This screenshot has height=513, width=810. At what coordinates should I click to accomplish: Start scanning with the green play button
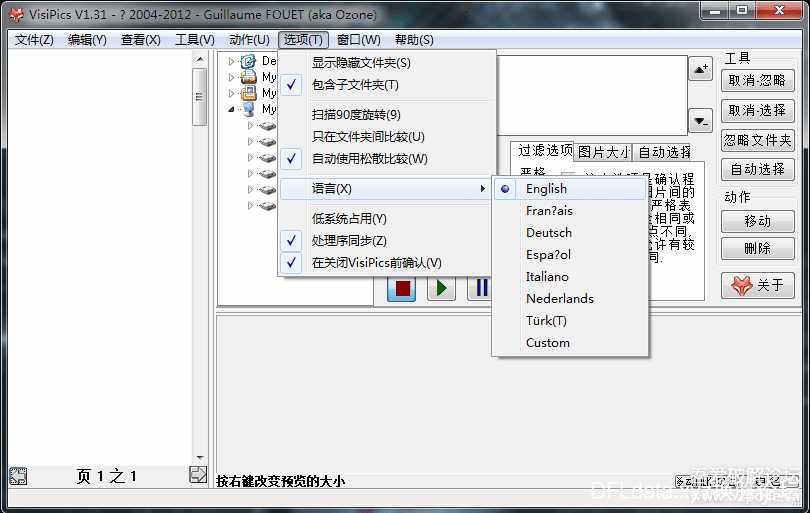pyautogui.click(x=441, y=288)
